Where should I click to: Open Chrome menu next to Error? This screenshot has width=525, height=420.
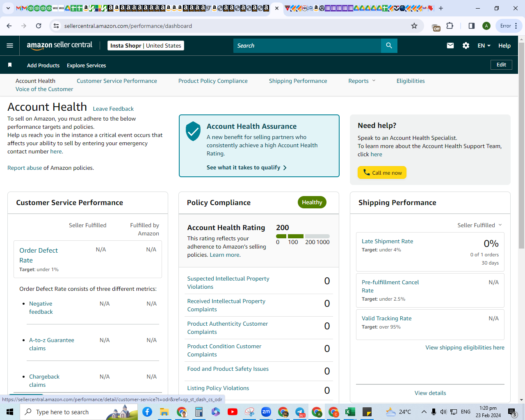click(x=516, y=26)
